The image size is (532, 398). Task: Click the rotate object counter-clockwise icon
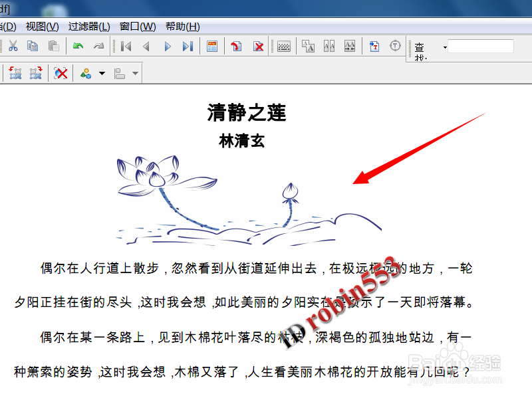tap(15, 73)
